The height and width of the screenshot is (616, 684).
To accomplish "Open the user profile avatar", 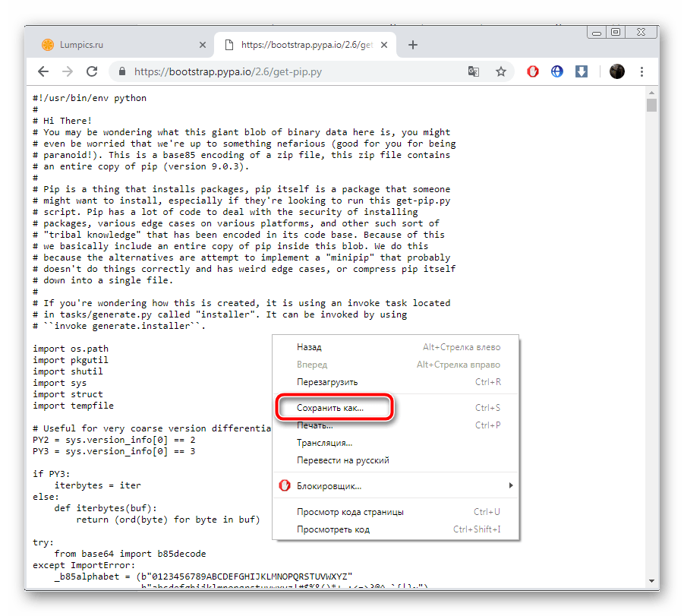I will click(x=617, y=71).
